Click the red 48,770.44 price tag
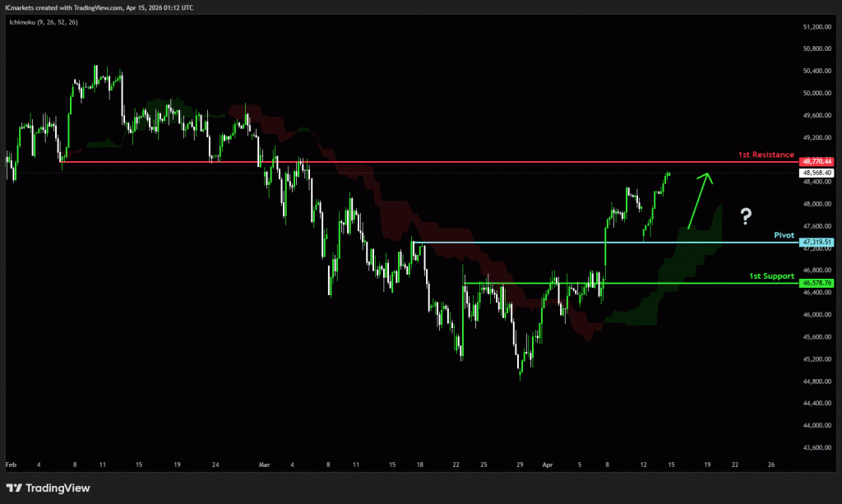The height and width of the screenshot is (504, 842). [x=817, y=162]
